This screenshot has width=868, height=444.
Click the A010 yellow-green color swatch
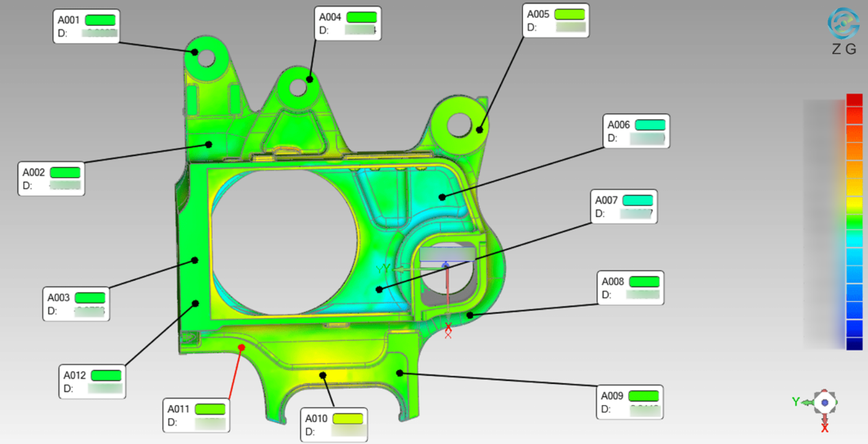click(x=347, y=419)
